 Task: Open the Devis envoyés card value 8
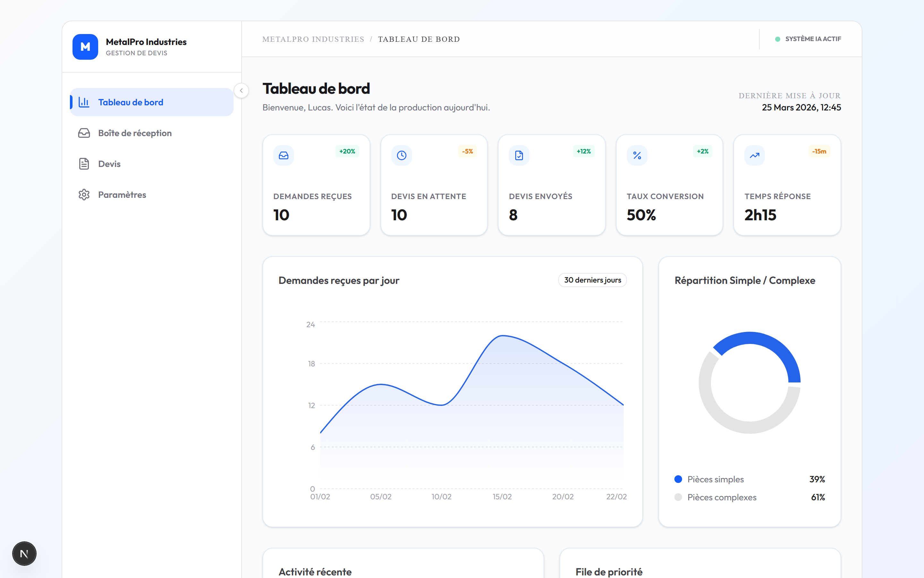click(513, 215)
